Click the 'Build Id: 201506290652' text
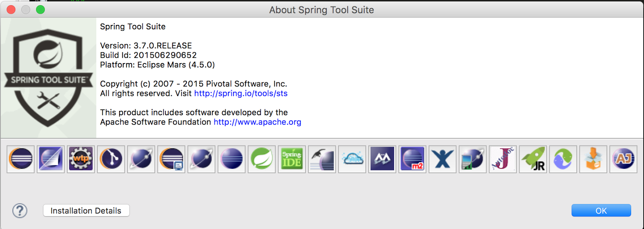Image resolution: width=644 pixels, height=229 pixels. 148,55
